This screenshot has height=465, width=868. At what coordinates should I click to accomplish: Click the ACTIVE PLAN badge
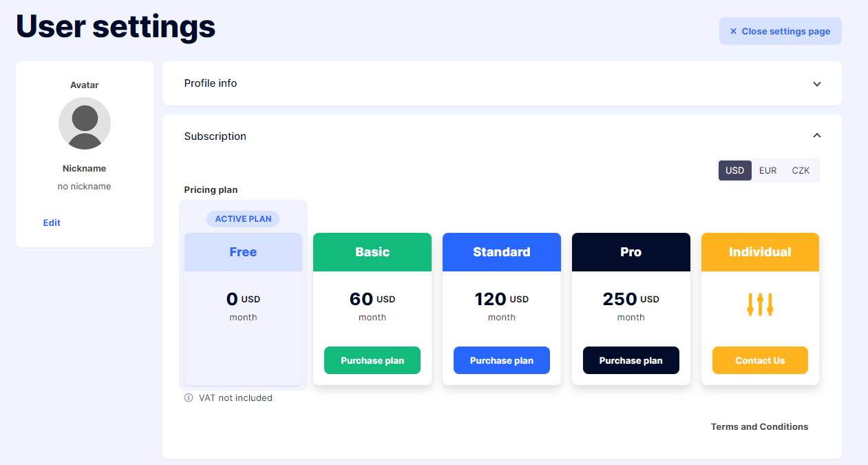[243, 219]
